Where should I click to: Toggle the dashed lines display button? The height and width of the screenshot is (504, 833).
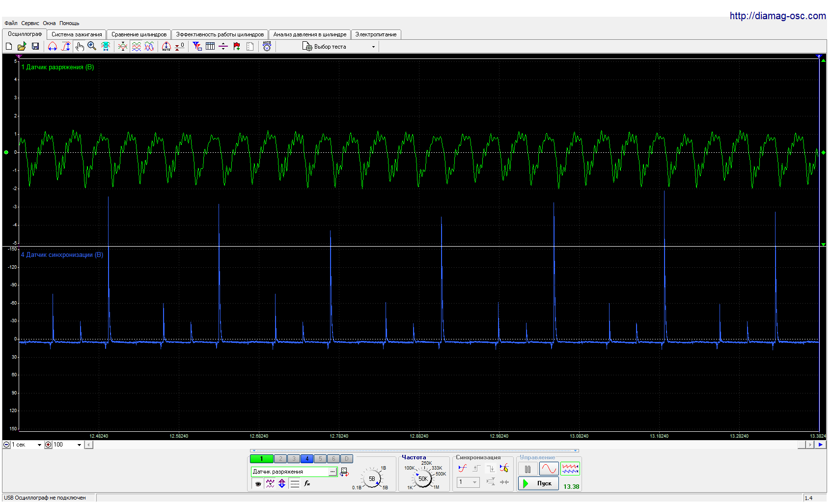[x=295, y=483]
